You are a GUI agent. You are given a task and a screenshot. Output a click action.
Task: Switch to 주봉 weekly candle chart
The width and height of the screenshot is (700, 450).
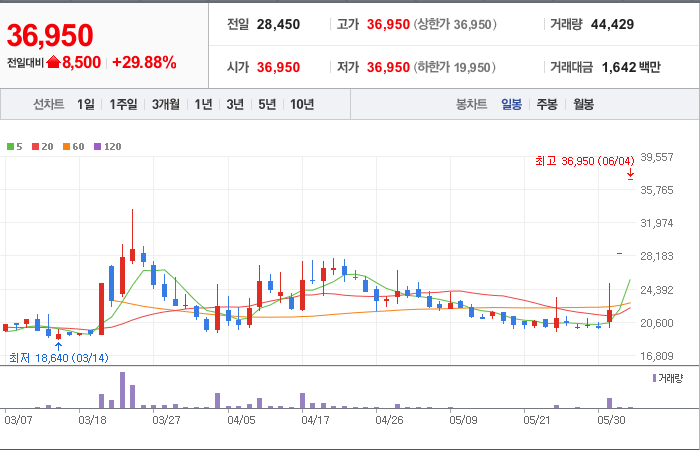coord(547,104)
